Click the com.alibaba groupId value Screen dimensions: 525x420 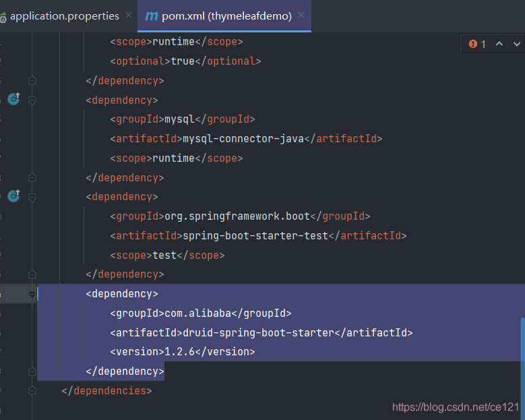pyautogui.click(x=198, y=313)
